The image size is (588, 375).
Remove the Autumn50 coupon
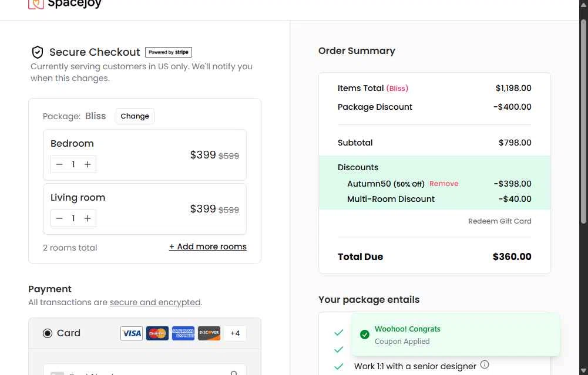click(x=444, y=184)
